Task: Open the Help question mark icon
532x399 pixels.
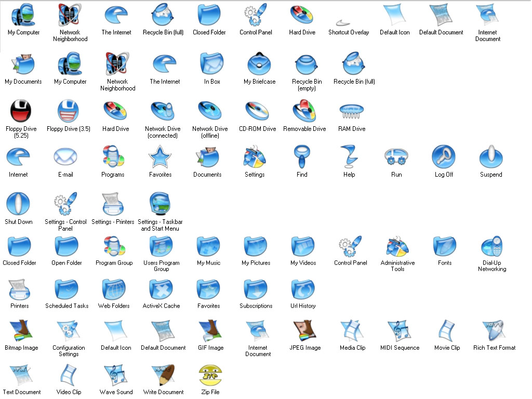Action: coord(349,155)
